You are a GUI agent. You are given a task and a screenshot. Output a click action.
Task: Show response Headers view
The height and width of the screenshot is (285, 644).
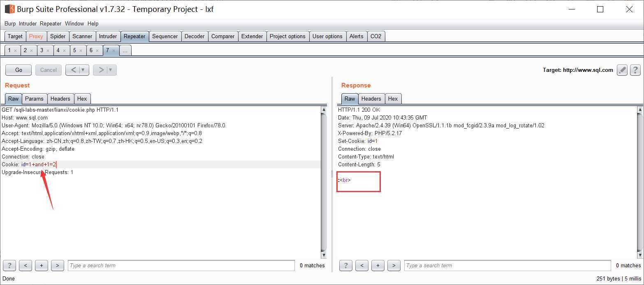pos(371,99)
